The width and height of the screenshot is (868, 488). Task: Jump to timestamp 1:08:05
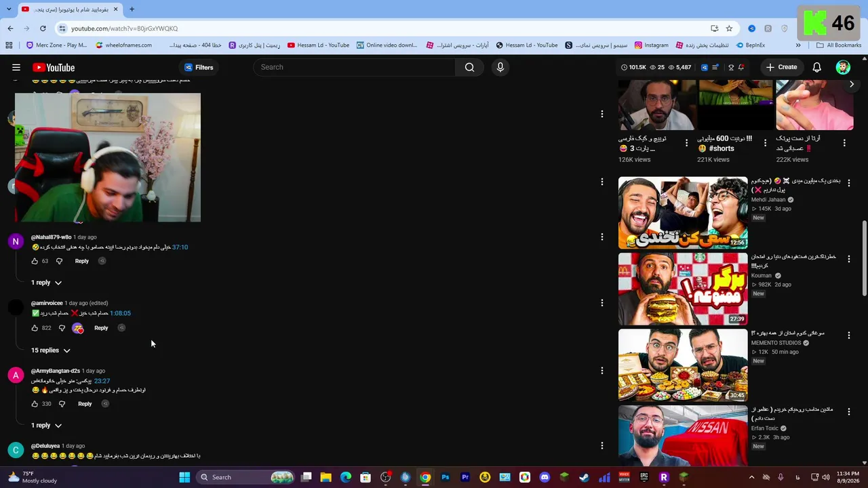click(x=121, y=313)
